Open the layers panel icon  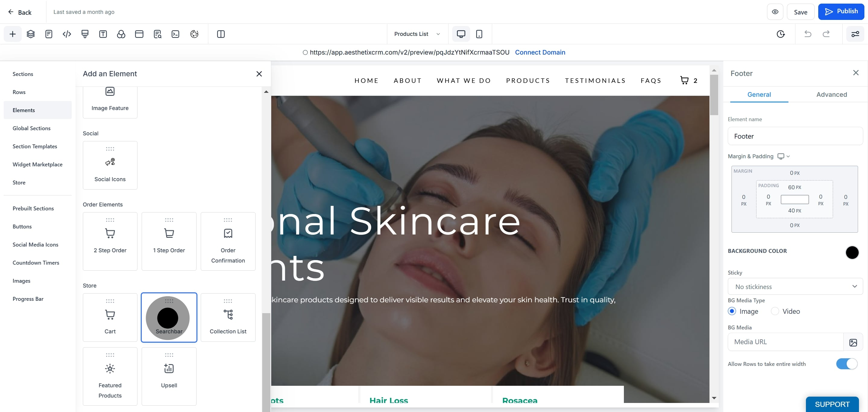click(31, 34)
